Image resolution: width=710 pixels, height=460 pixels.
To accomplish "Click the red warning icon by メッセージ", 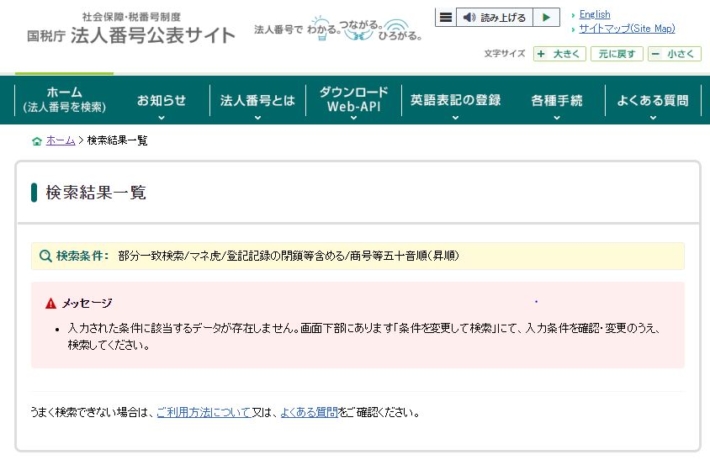I will tap(51, 303).
